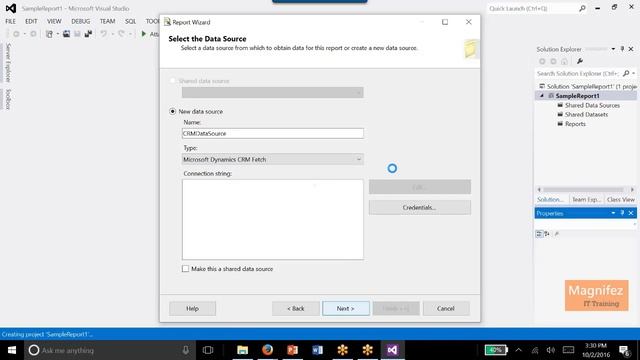This screenshot has height=360, width=640.
Task: Click the Help button in Report Wizard
Action: [192, 309]
